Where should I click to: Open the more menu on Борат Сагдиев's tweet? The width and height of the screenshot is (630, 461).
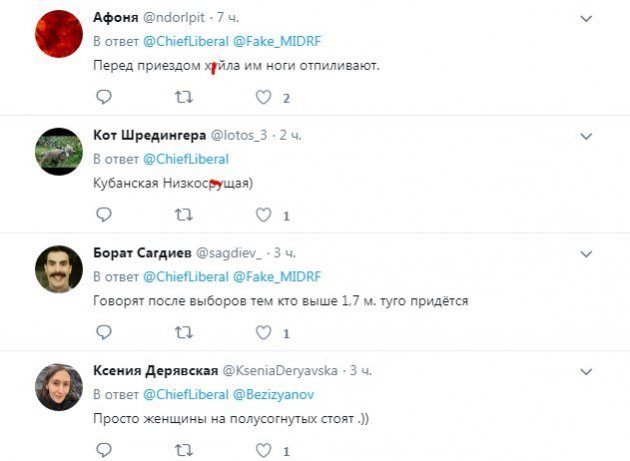pos(586,254)
